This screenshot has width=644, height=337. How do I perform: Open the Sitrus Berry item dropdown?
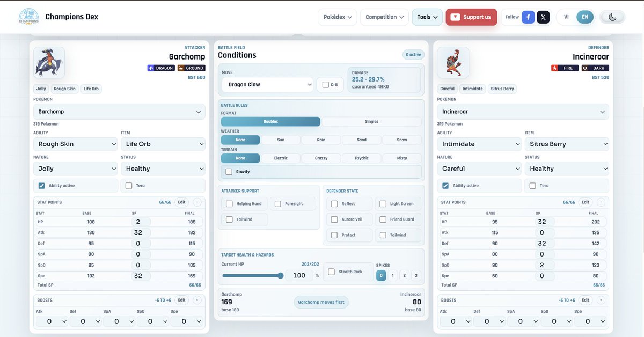tap(567, 144)
